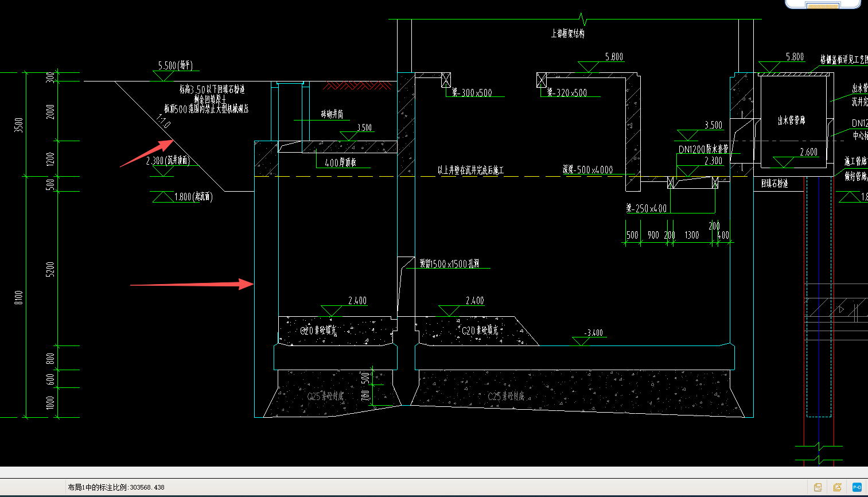Select the '-3.400' elevation marker
The image size is (868, 497).
click(593, 333)
